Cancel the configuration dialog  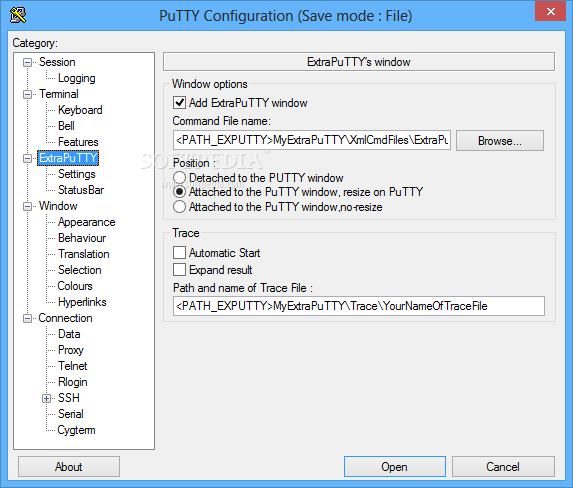(503, 467)
